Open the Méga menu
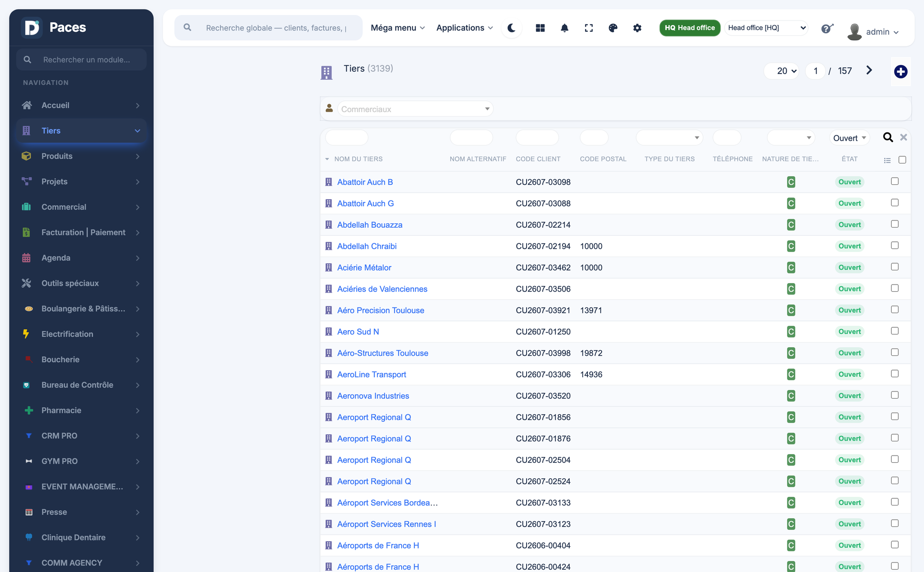The image size is (924, 572). click(x=397, y=28)
